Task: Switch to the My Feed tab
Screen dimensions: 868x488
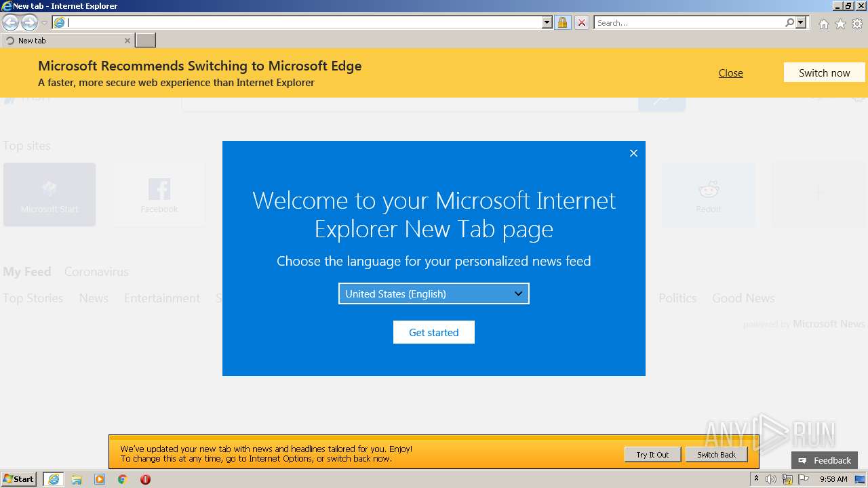Action: click(27, 271)
